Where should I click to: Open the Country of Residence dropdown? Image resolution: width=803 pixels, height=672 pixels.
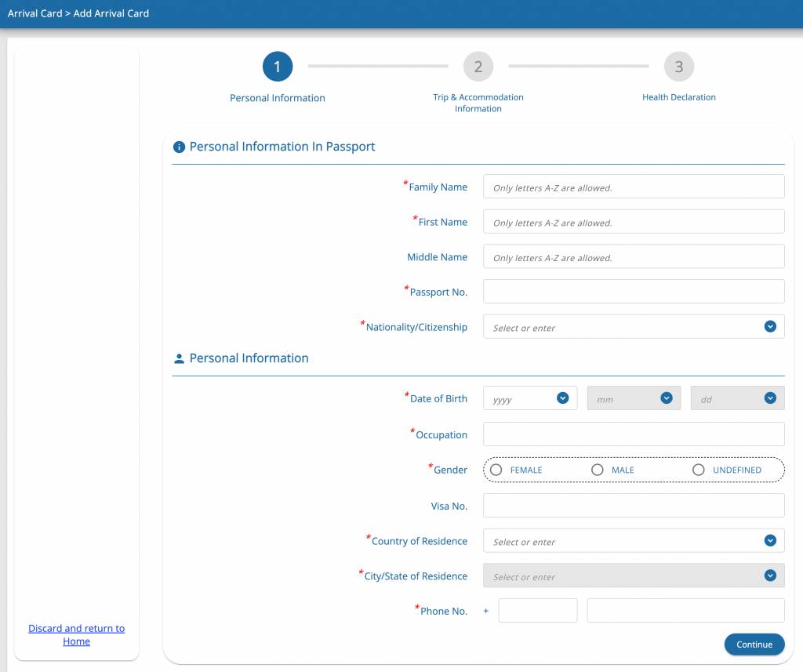pyautogui.click(x=770, y=541)
